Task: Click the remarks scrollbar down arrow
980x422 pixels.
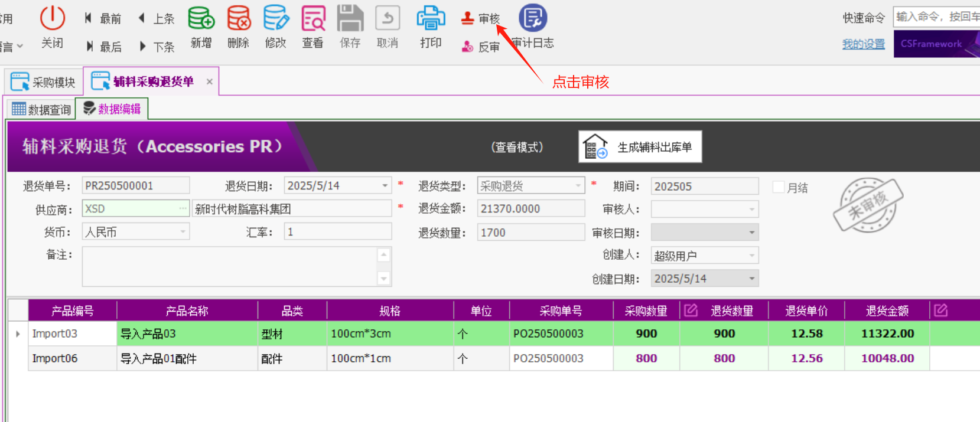Action: pos(384,279)
